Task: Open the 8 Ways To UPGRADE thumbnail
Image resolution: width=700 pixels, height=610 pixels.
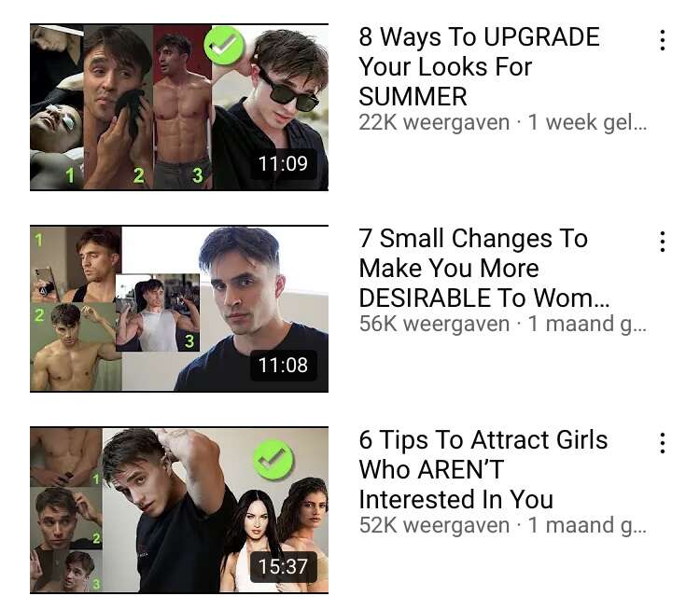Action: [179, 107]
